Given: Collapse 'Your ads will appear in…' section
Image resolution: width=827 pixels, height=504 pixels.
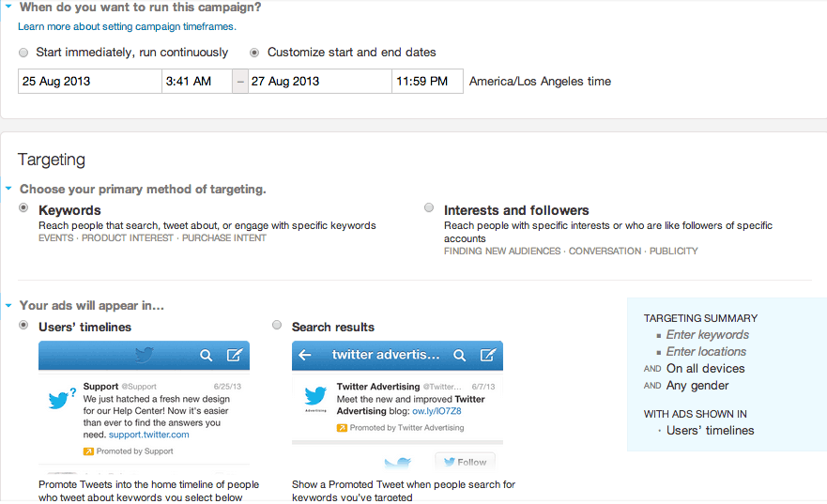Looking at the screenshot, I should 8,305.
